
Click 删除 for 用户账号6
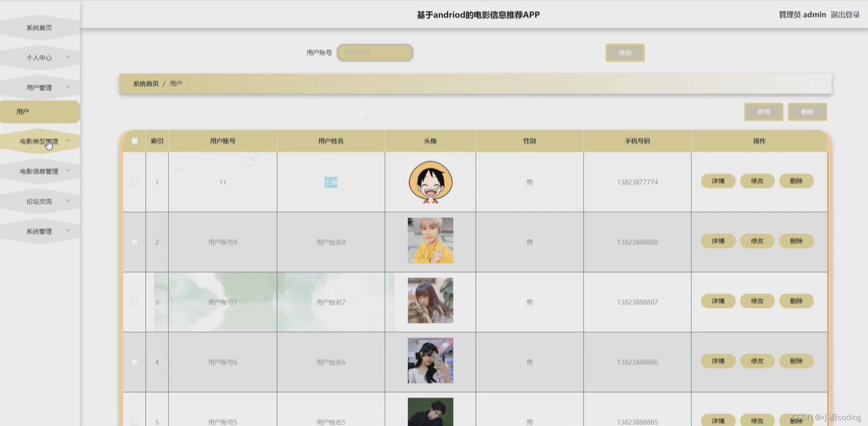[x=796, y=361]
